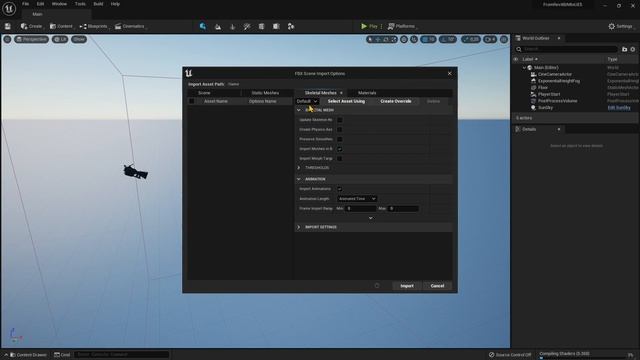Change the Lit view mode
This screenshot has height=360, width=640.
click(x=60, y=39)
